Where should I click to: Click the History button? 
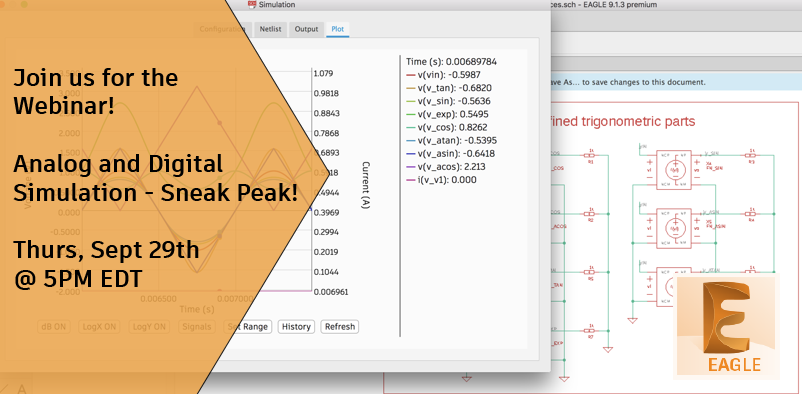pos(297,326)
